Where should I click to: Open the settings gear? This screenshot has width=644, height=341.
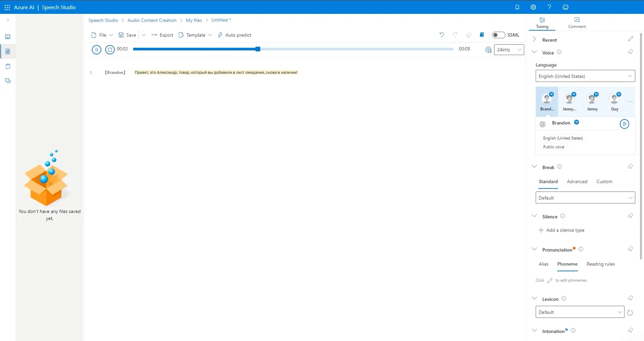[x=533, y=7]
